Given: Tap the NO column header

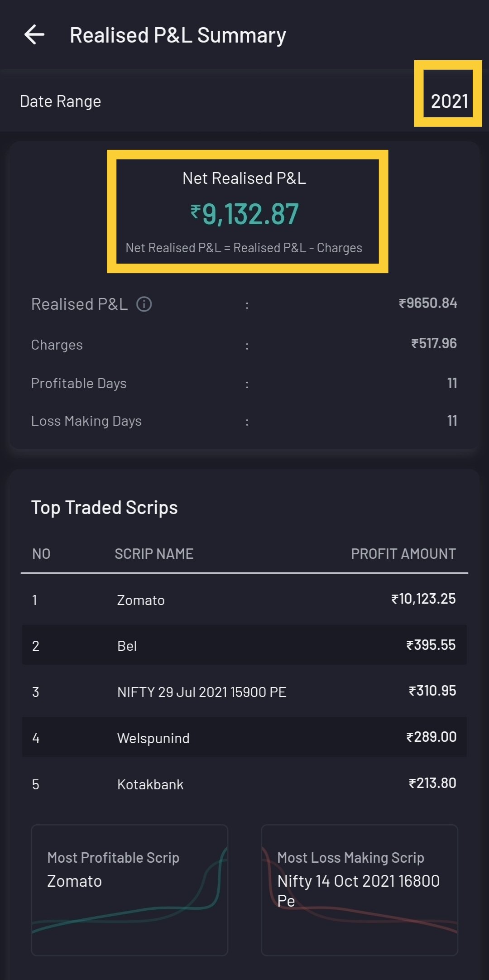Looking at the screenshot, I should click(x=41, y=554).
